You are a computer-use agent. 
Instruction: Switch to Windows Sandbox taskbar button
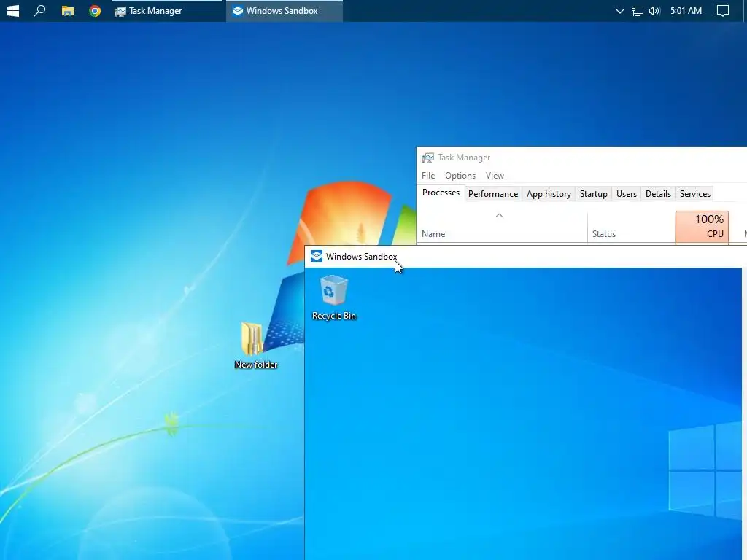point(284,10)
